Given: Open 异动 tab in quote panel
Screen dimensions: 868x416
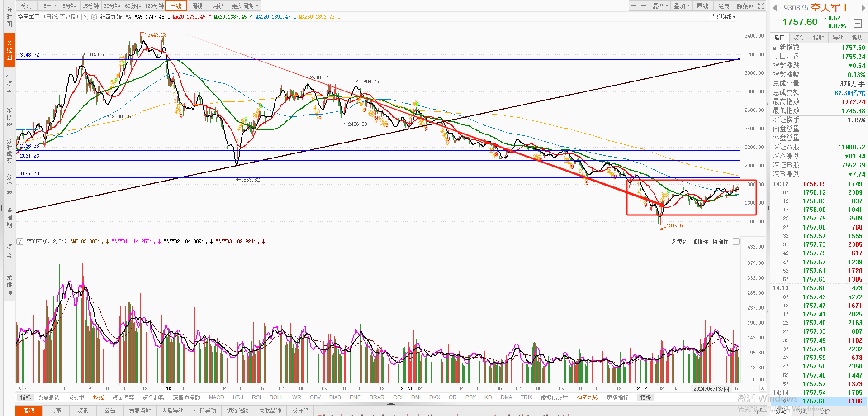Looking at the screenshot, I should coord(838,38).
